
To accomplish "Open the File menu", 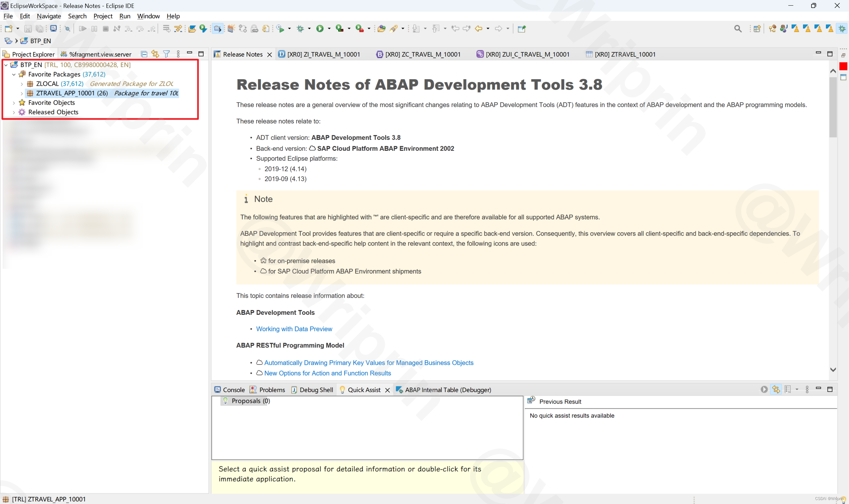I will tap(8, 16).
